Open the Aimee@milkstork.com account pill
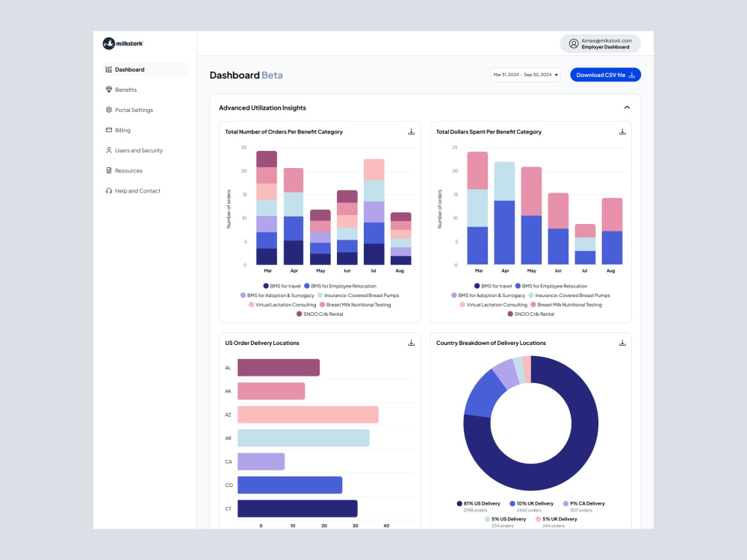 tap(601, 44)
